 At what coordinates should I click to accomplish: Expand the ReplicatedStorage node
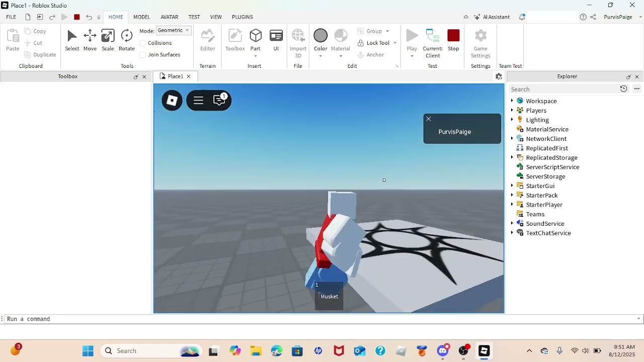point(512,157)
